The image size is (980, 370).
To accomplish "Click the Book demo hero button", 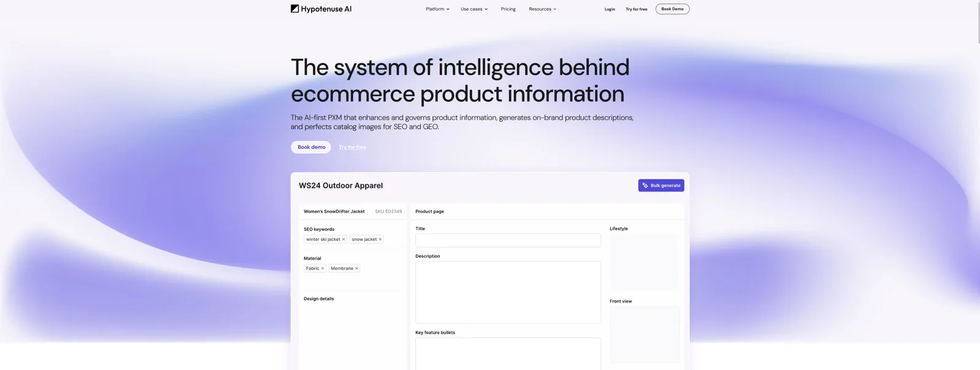I will [x=311, y=147].
